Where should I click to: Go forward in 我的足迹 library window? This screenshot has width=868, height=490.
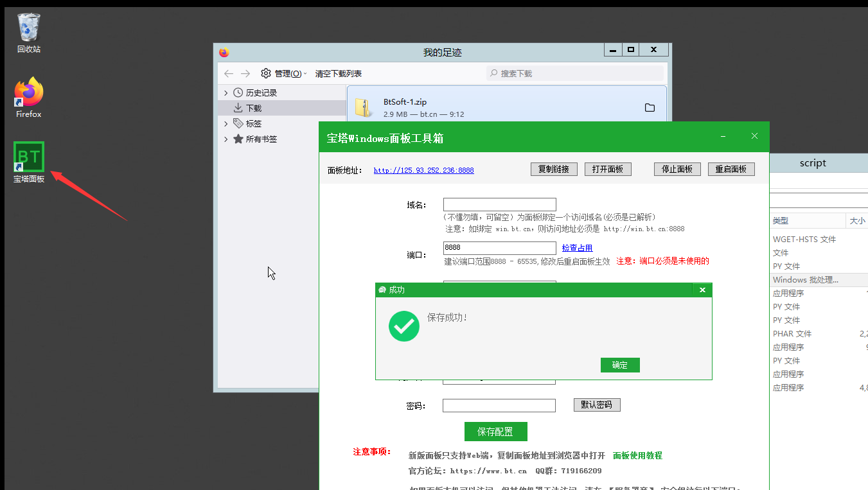coord(245,73)
